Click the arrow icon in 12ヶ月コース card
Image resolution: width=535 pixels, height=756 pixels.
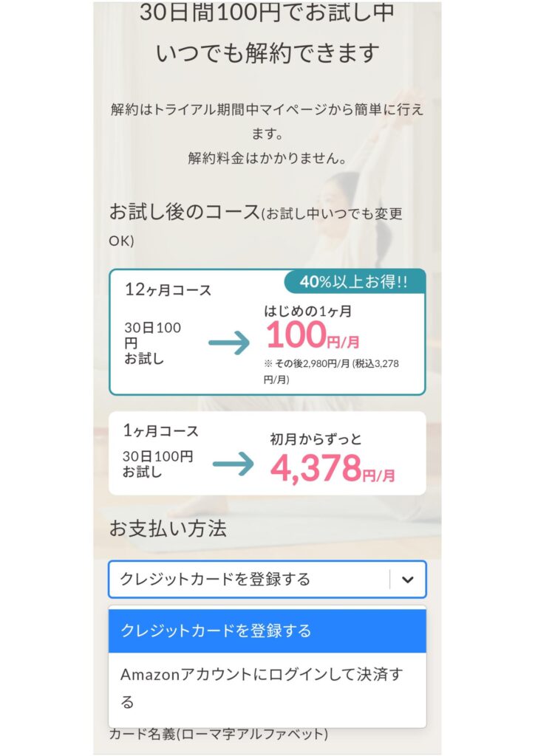(229, 343)
